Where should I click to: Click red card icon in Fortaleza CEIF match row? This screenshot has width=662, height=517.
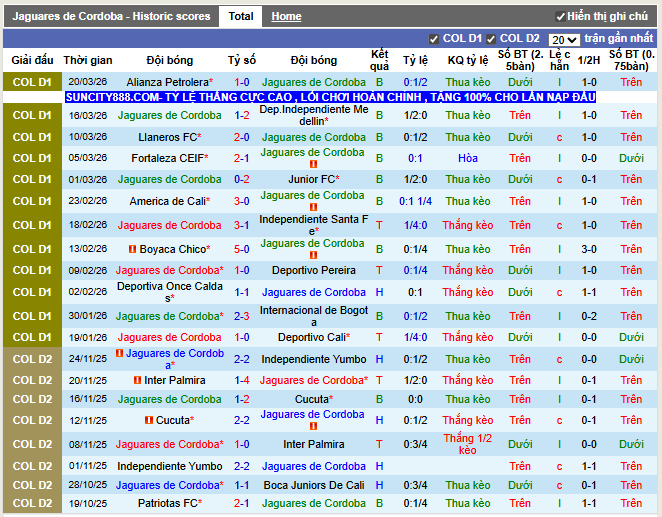pos(313,163)
